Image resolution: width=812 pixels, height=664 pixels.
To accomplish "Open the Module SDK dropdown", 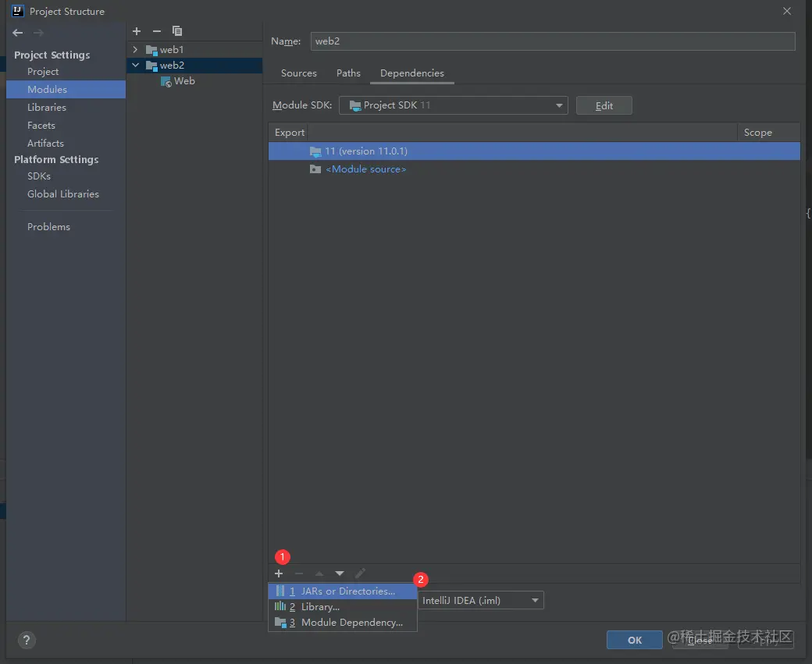I will click(x=453, y=105).
